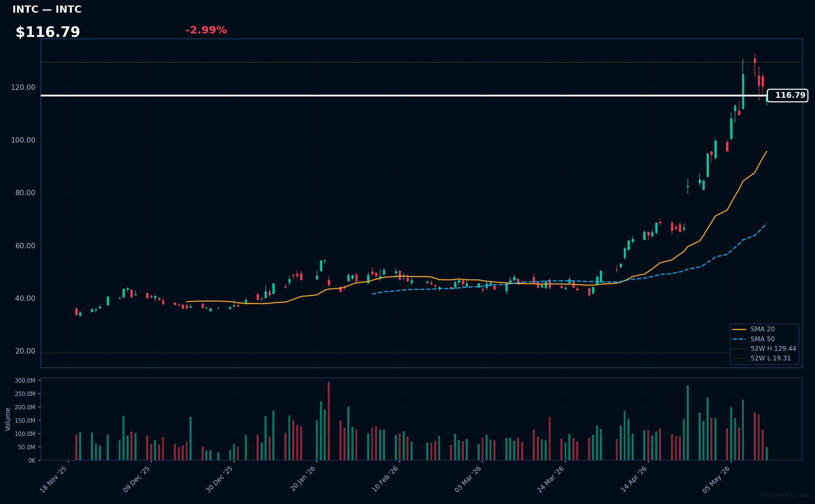Click the 300.0M volume axis label

(25, 381)
